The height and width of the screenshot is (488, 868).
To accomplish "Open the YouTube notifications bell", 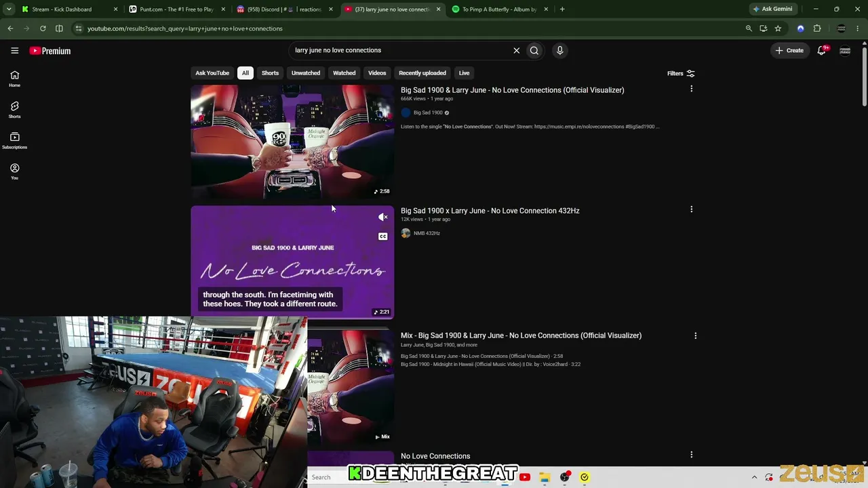I will (x=821, y=50).
